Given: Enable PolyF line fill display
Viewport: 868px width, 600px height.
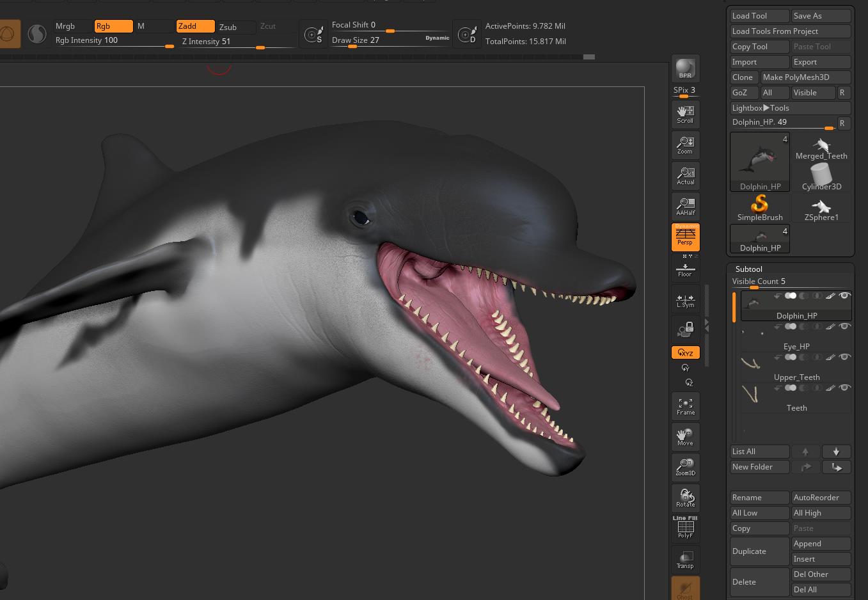Looking at the screenshot, I should click(x=685, y=528).
